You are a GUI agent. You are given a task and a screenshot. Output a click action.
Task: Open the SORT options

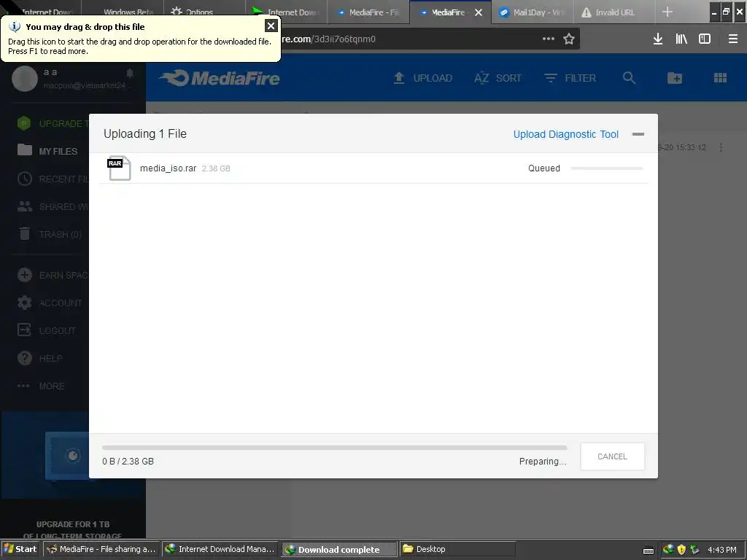498,78
